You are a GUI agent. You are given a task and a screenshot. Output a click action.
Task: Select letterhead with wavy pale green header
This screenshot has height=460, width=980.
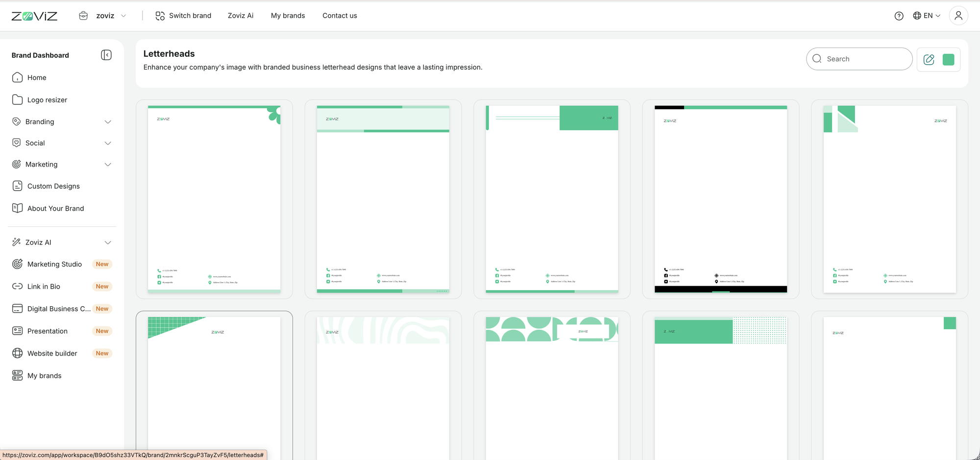383,386
